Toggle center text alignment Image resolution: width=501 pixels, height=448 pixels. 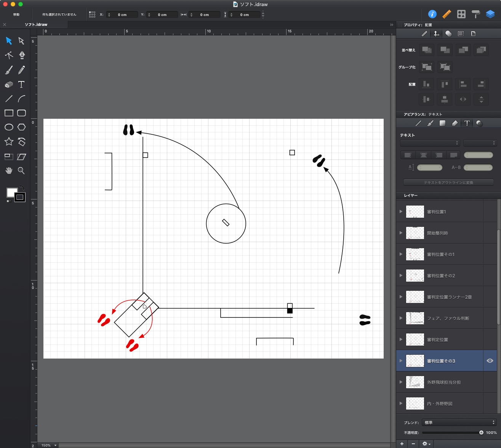tap(423, 155)
